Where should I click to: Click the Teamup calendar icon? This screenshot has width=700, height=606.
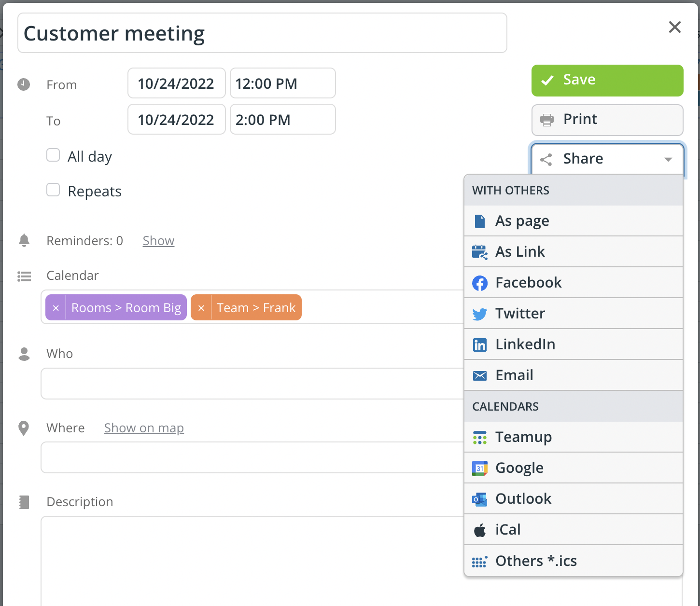(479, 438)
